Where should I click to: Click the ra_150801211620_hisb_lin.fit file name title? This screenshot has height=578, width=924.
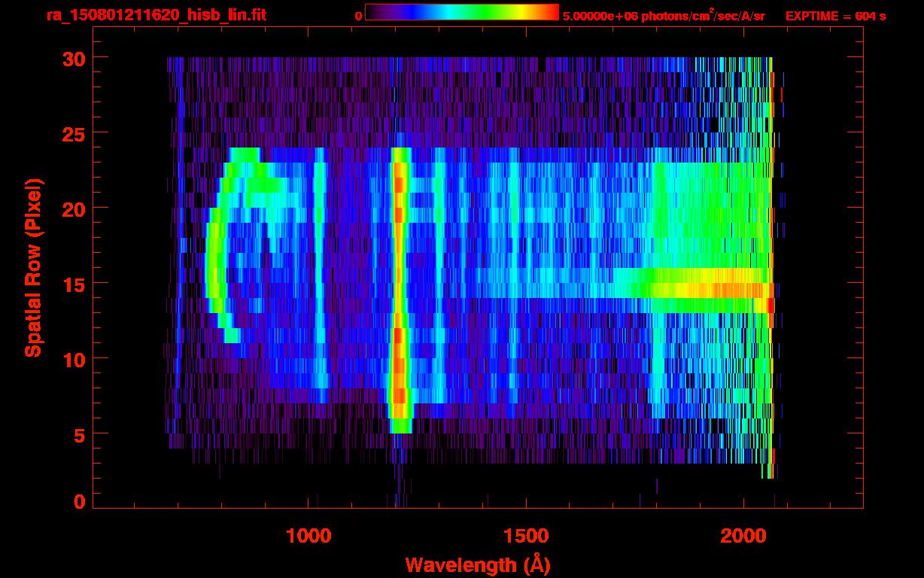(156, 15)
